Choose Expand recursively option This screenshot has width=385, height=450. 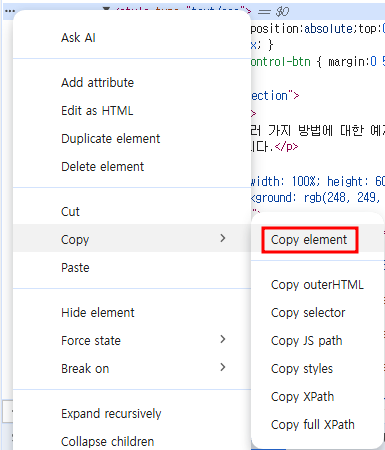tap(132, 414)
